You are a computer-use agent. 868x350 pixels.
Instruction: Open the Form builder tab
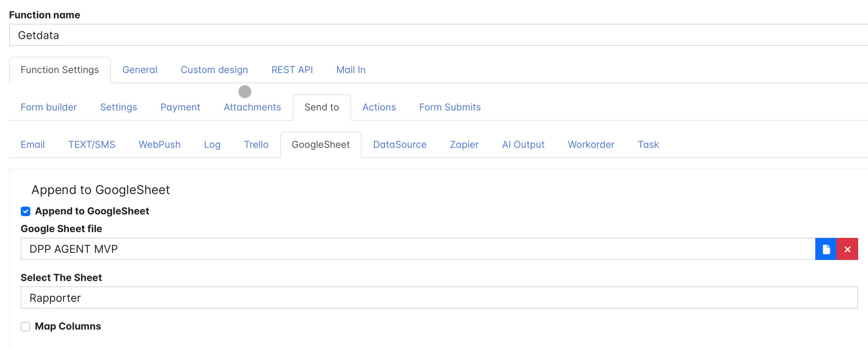point(49,107)
